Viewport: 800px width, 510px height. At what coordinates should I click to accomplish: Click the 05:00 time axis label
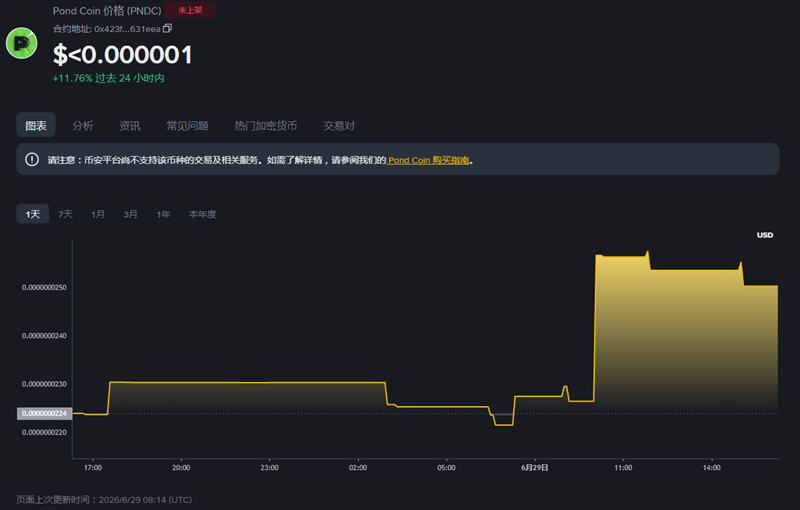446,468
